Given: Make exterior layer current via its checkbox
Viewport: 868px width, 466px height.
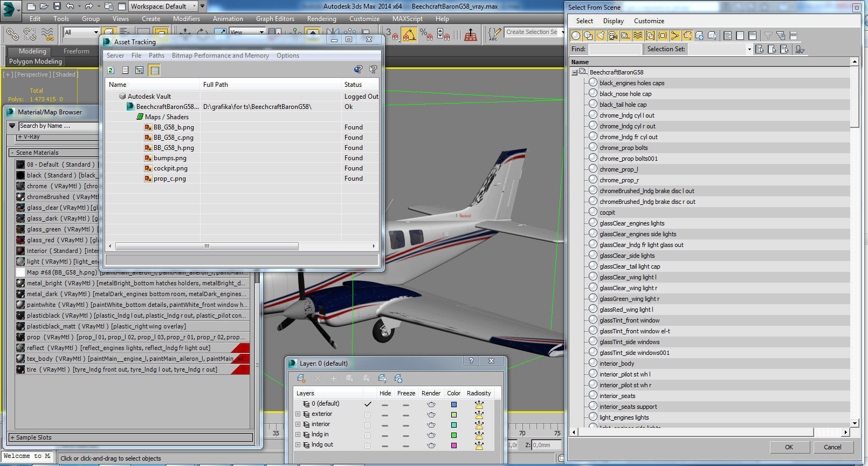Looking at the screenshot, I should (367, 415).
